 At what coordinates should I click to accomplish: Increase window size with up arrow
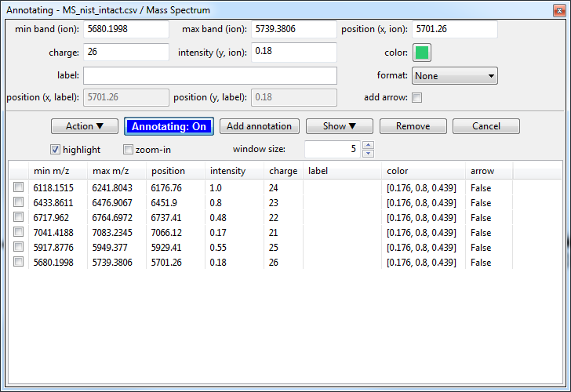click(369, 145)
